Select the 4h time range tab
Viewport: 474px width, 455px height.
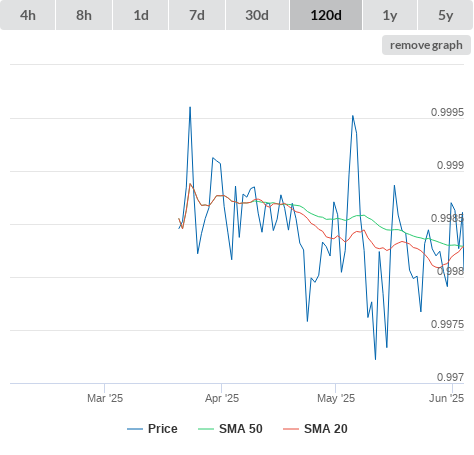(28, 15)
